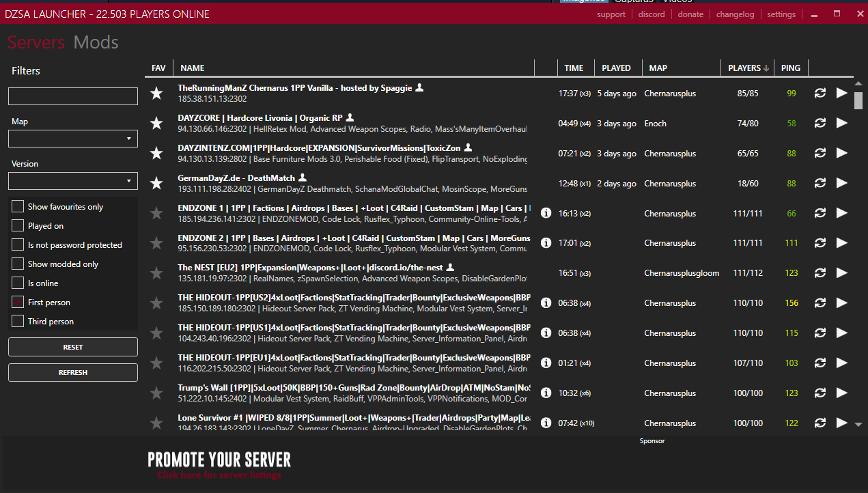Click the server name filter text field
The image size is (868, 493).
(x=73, y=96)
